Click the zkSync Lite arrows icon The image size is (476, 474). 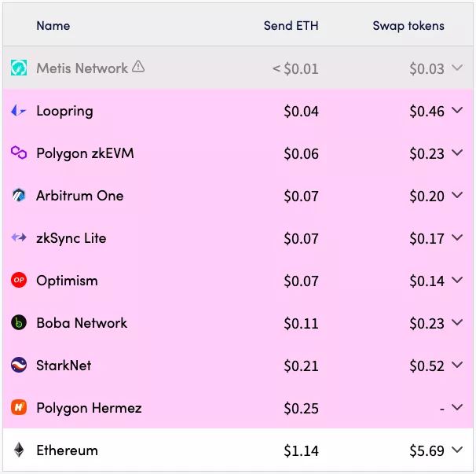19,238
